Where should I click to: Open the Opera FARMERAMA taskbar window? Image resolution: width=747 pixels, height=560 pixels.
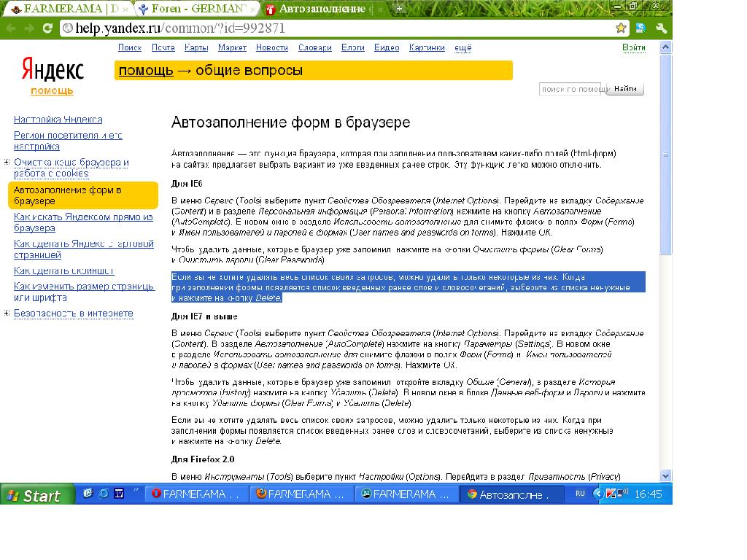[x=197, y=494]
